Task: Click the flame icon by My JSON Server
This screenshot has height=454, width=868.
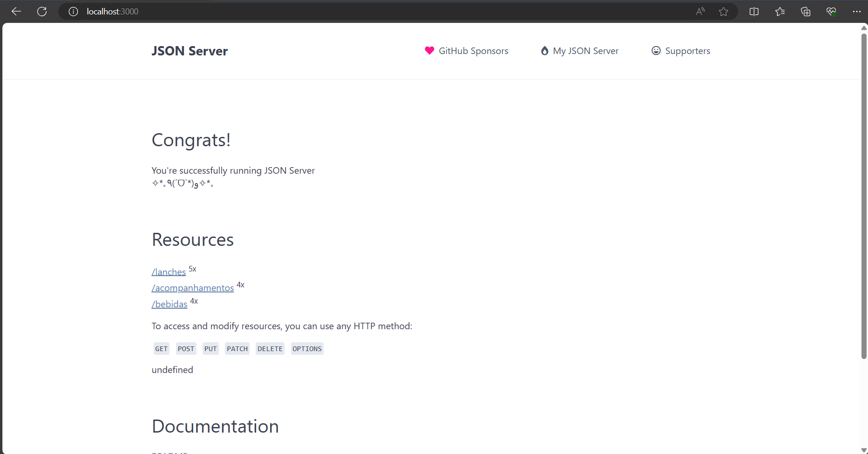Action: 544,50
